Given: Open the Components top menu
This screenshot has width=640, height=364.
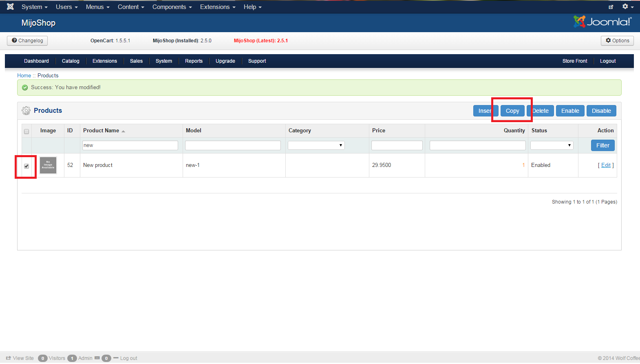Looking at the screenshot, I should 172,7.
